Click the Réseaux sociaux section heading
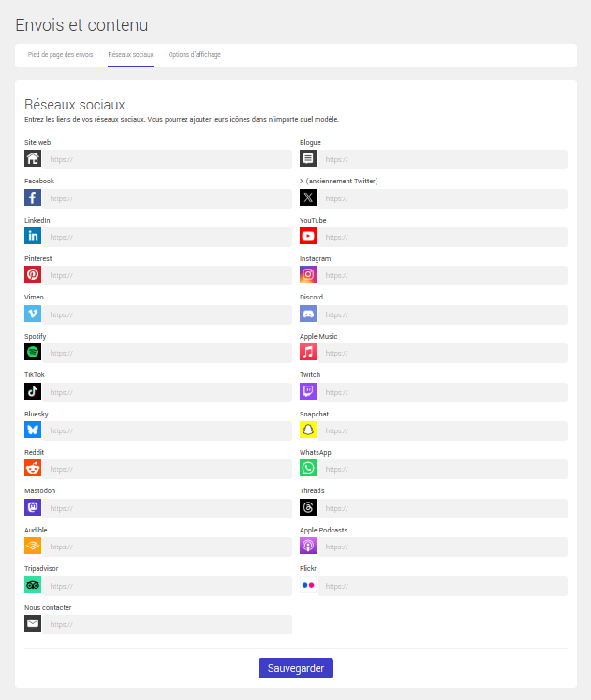 (x=75, y=105)
